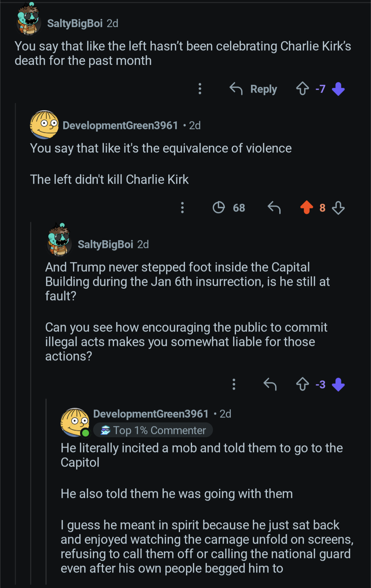The height and width of the screenshot is (588, 371).
Task: Reply arrow on the equivalence of violence comment
Action: pos(274,208)
